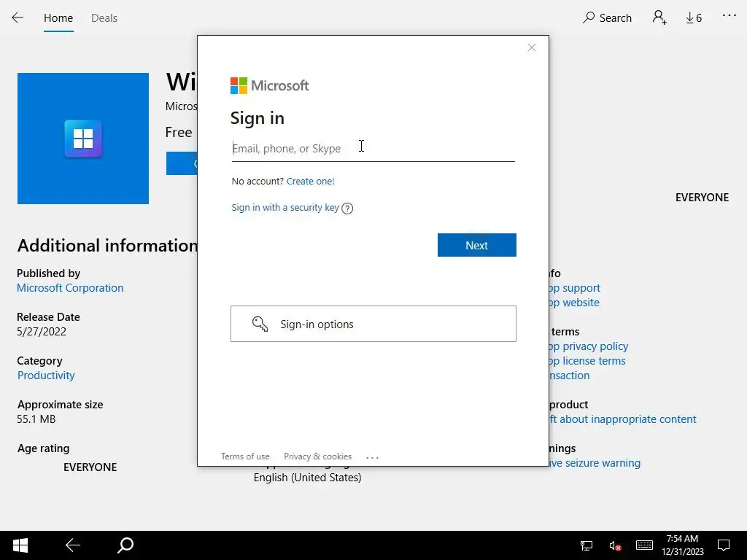The height and width of the screenshot is (560, 747).
Task: Click the app tile logo image
Action: [x=83, y=139]
